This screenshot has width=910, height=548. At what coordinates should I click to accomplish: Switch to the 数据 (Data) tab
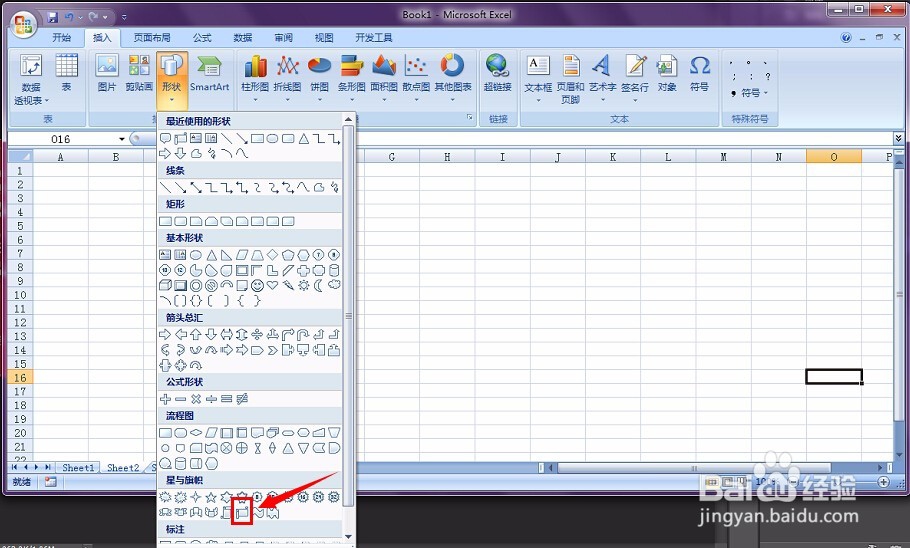pos(243,38)
